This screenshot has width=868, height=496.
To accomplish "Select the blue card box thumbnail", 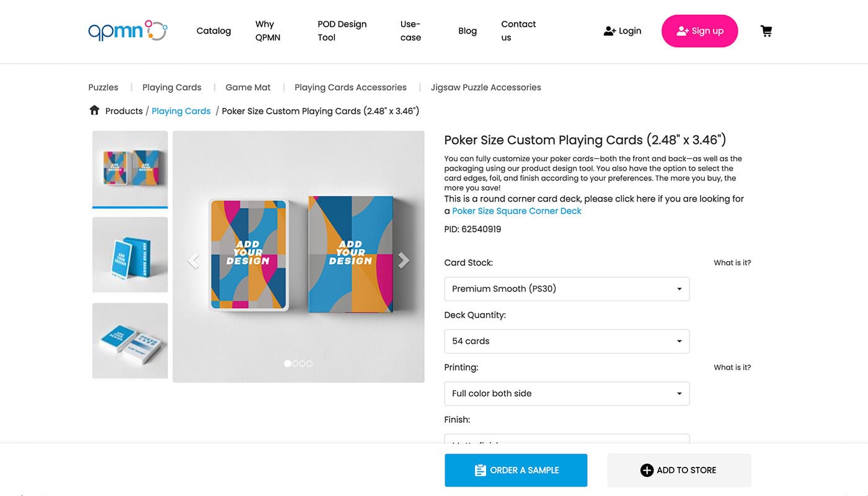I will click(x=130, y=255).
